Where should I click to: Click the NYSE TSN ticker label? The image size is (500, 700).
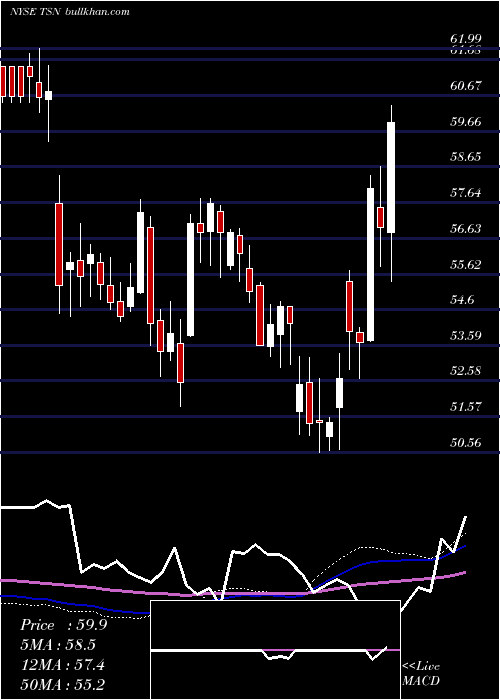[x=36, y=11]
